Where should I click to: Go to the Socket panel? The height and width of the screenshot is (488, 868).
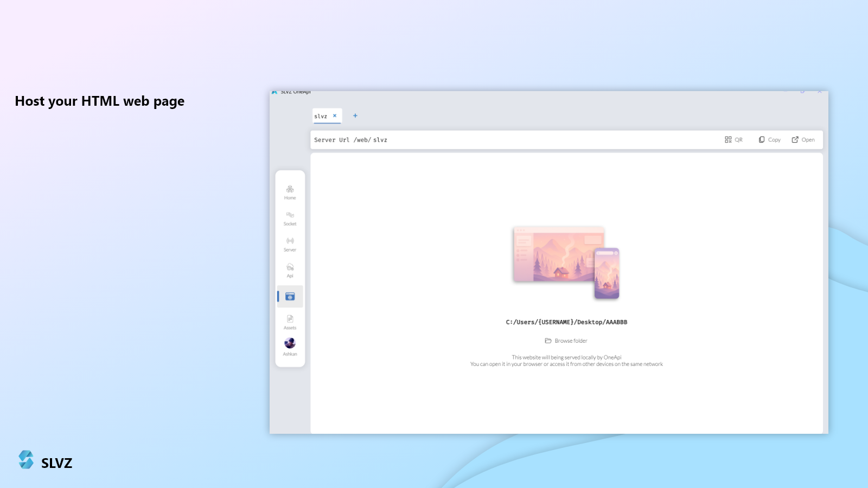(290, 218)
